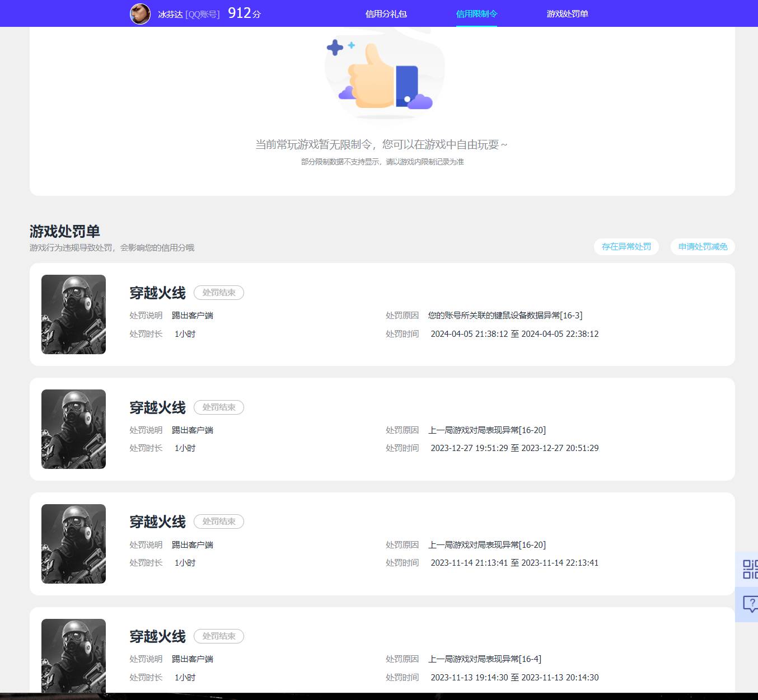758x700 pixels.
Task: Open the 信用分礼包 tab
Action: pyautogui.click(x=386, y=14)
